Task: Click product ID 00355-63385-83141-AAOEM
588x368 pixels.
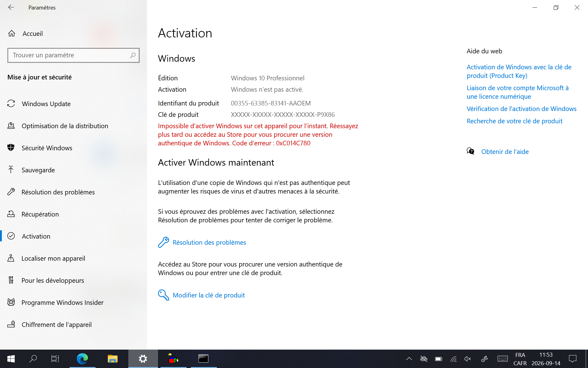Action: pos(271,103)
